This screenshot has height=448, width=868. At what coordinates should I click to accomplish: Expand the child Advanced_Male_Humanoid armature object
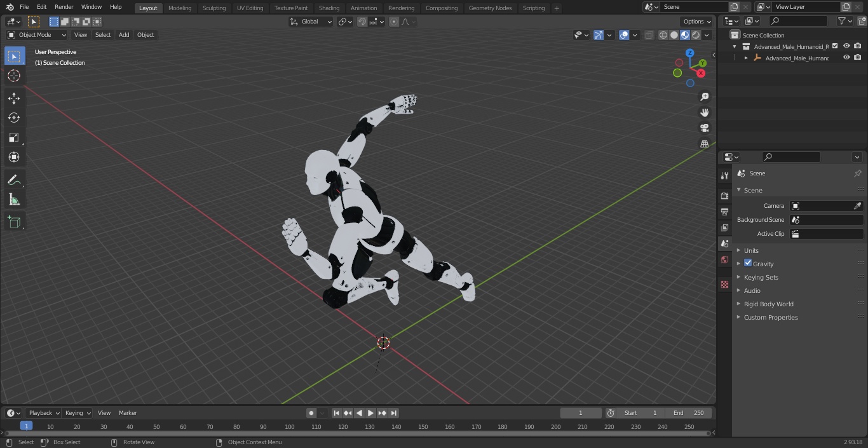746,58
